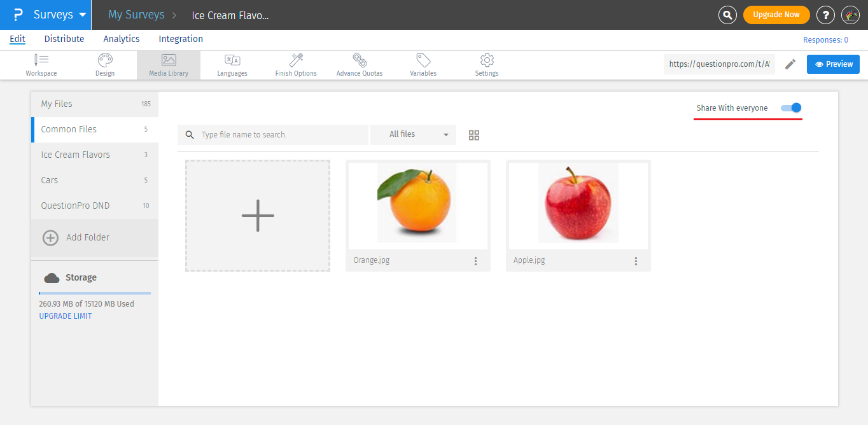The image size is (868, 425).
Task: Click the Storage cloud icon
Action: 52,278
